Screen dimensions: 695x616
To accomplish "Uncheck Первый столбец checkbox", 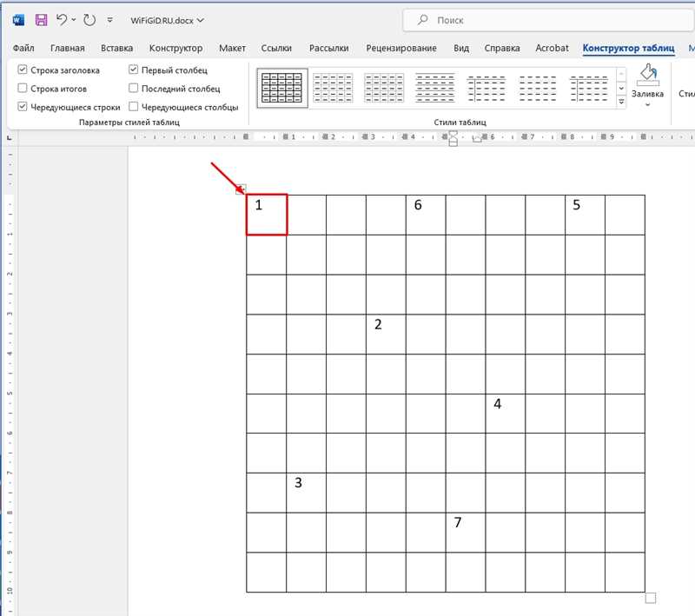I will pos(134,70).
